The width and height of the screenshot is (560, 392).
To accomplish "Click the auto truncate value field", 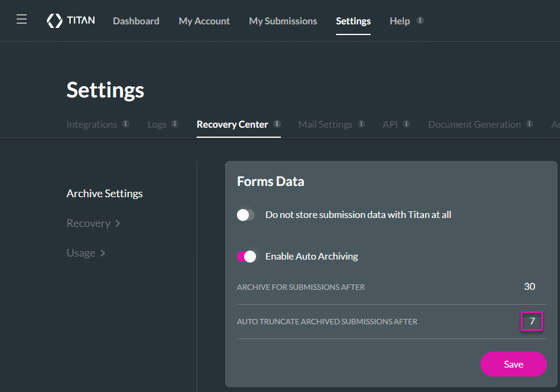I will pos(531,321).
